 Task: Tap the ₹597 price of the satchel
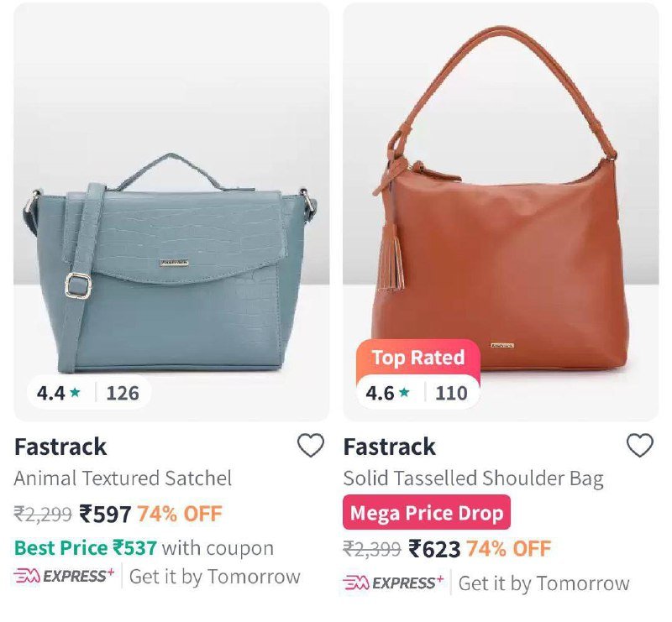105,514
